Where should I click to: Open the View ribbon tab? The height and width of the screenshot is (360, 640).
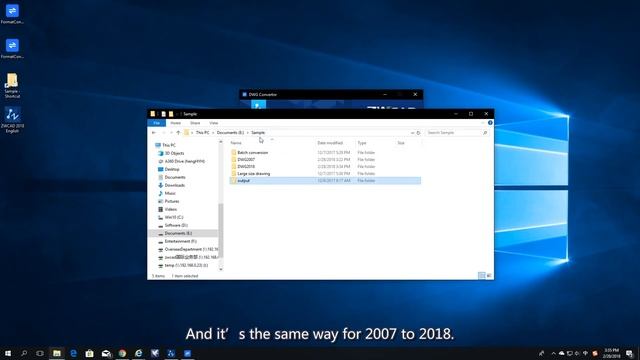[x=213, y=123]
